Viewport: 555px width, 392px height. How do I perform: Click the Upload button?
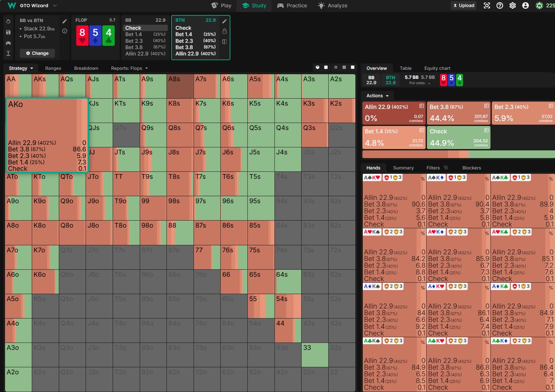[463, 6]
